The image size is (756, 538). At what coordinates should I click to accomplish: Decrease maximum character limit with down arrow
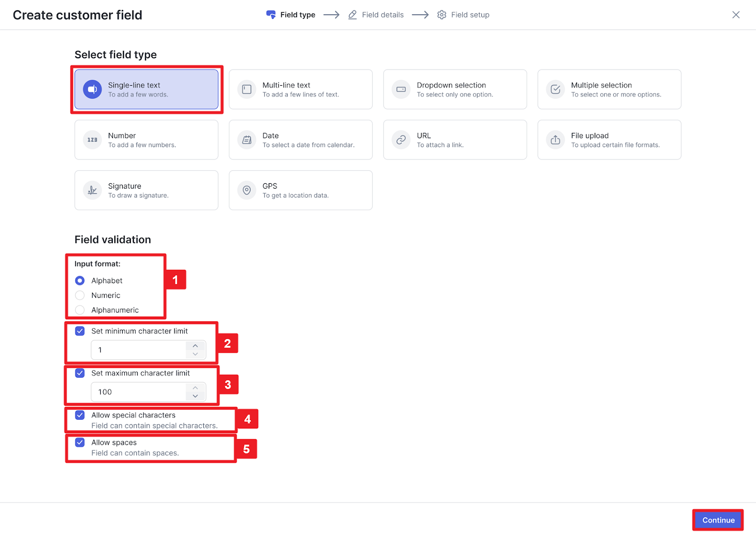[x=195, y=396]
